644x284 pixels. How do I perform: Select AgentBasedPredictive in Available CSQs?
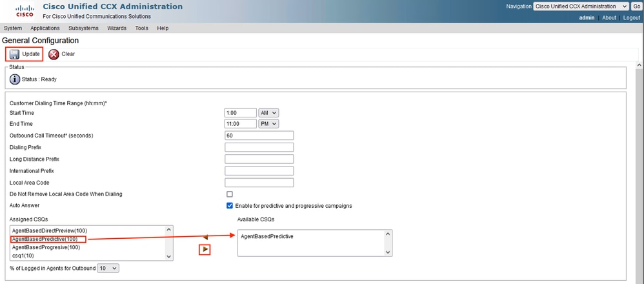tap(267, 236)
